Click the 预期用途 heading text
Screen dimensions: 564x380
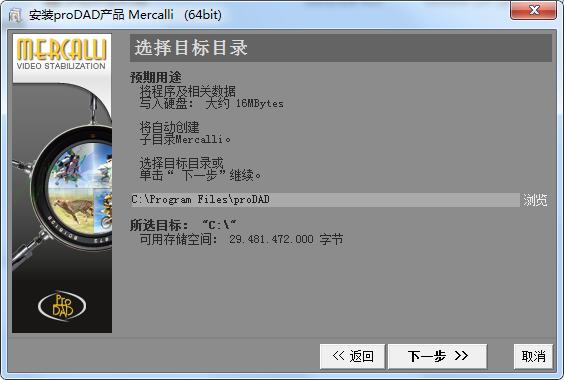[x=156, y=77]
